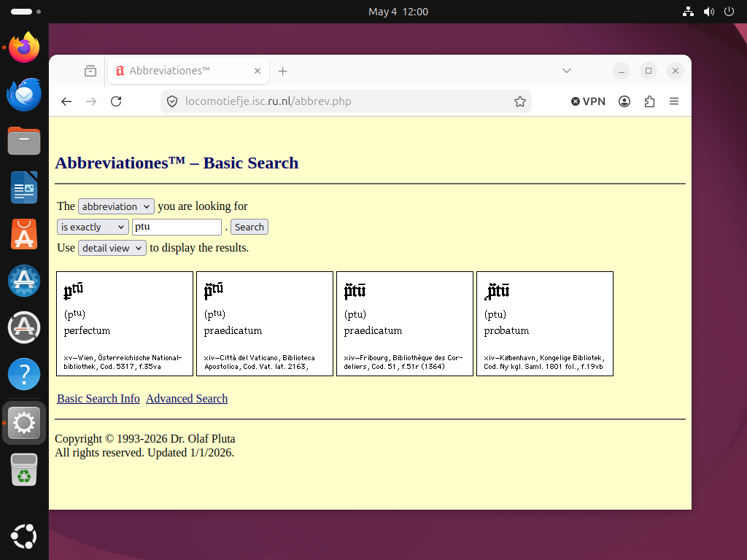The image size is (747, 560).
Task: Click the 'Abbreviationes™ – Basic Search' heading
Action: (177, 163)
